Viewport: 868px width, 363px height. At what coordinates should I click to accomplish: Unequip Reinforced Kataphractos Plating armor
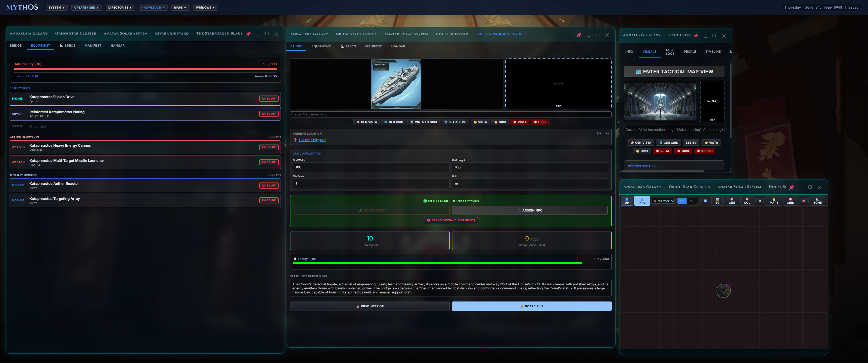coord(269,114)
